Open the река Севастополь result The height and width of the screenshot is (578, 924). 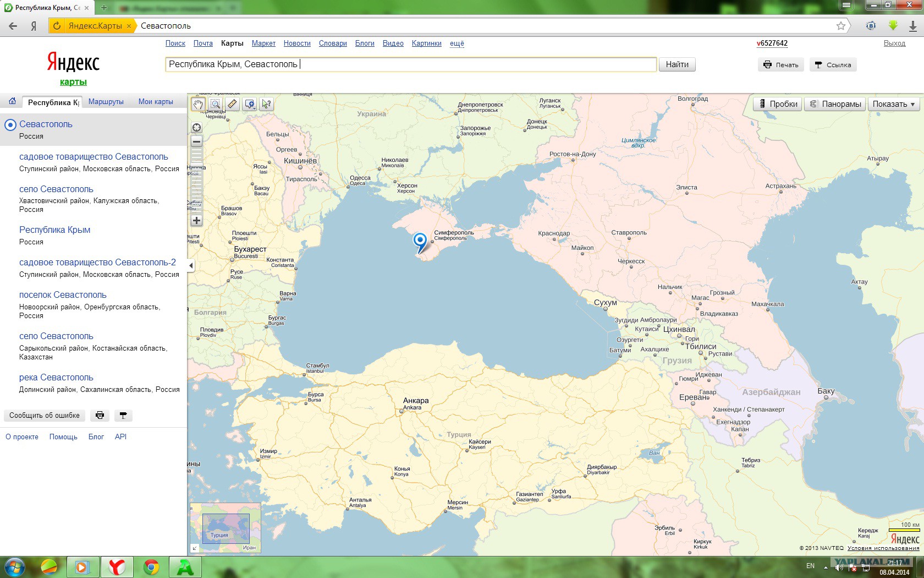[56, 378]
